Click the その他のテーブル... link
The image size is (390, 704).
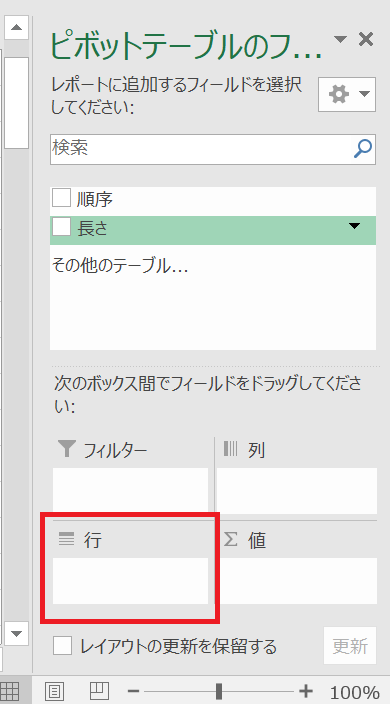(x=120, y=266)
